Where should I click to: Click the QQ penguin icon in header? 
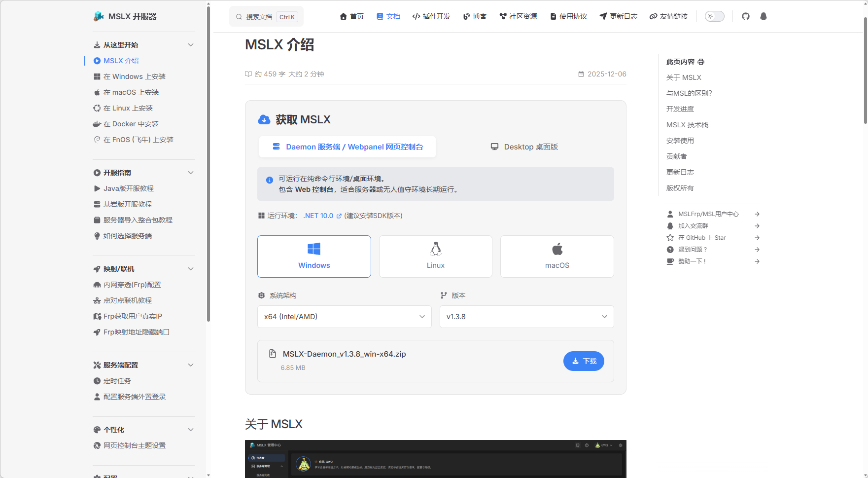coord(764,16)
